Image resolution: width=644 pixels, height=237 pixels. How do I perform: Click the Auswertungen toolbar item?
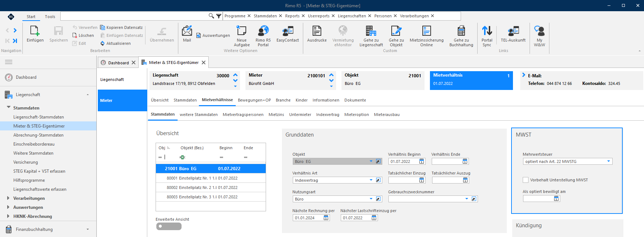[x=213, y=35]
